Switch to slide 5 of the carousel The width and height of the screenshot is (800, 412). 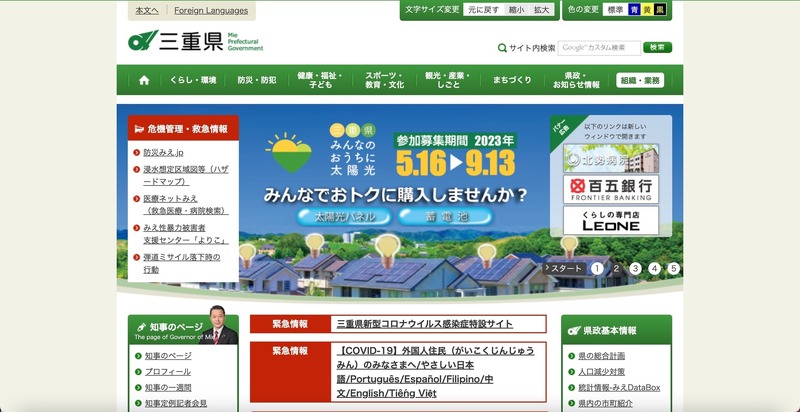(674, 268)
